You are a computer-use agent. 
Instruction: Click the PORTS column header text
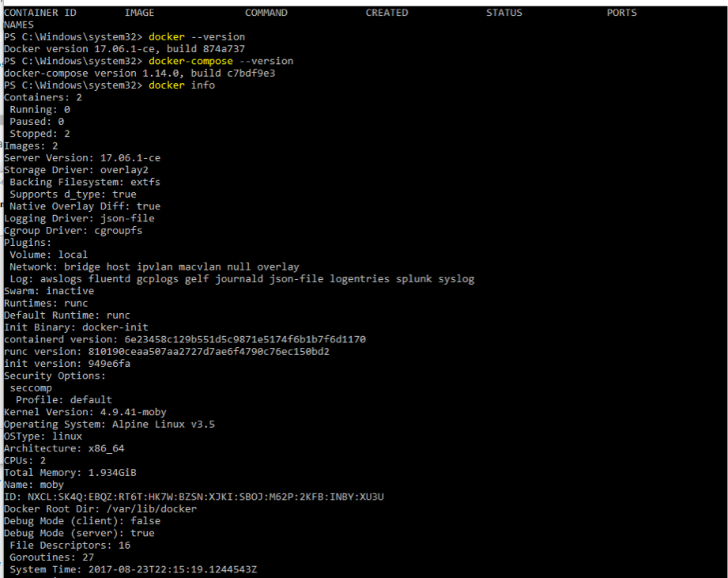click(621, 13)
